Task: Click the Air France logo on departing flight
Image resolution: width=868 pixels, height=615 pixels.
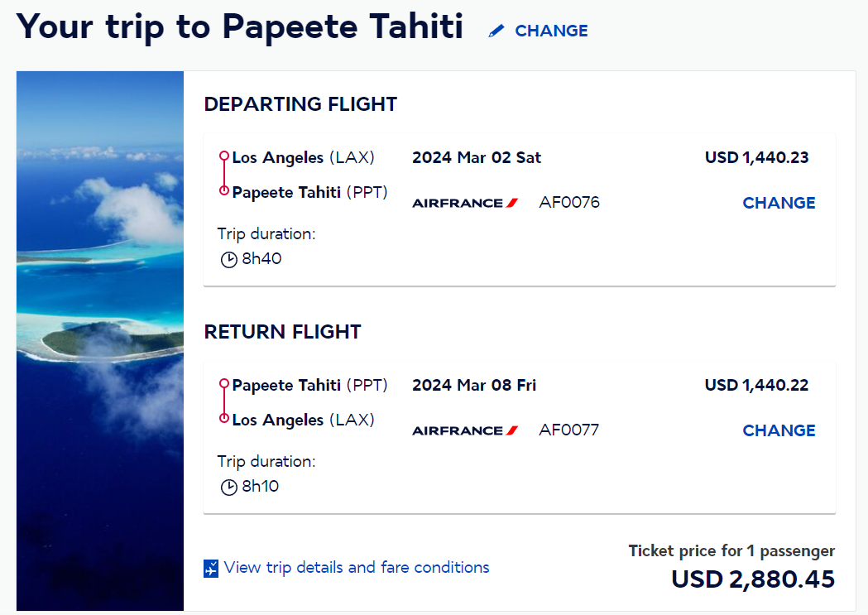Action: pyautogui.click(x=465, y=203)
